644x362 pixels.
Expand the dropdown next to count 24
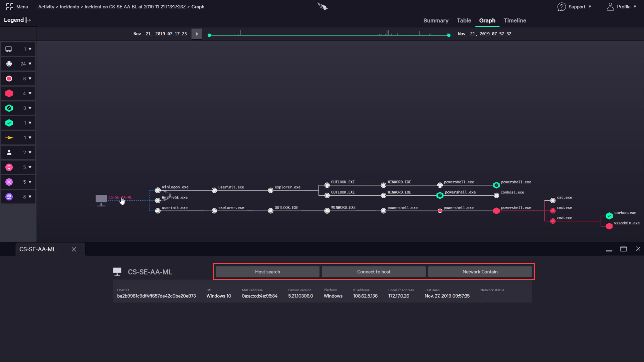click(x=30, y=64)
